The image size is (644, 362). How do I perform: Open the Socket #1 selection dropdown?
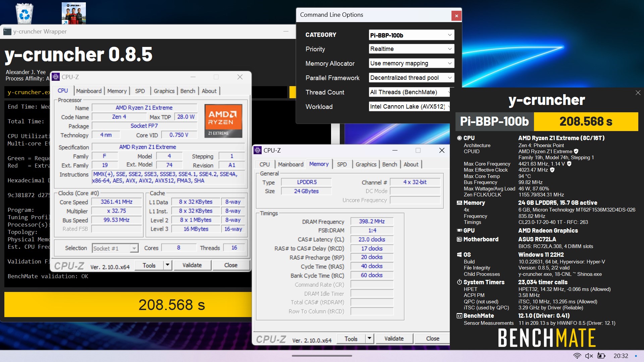[x=115, y=248]
